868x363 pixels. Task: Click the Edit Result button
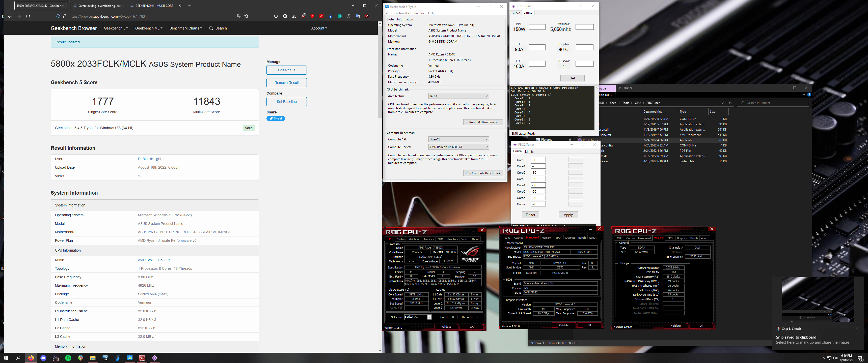tap(286, 70)
